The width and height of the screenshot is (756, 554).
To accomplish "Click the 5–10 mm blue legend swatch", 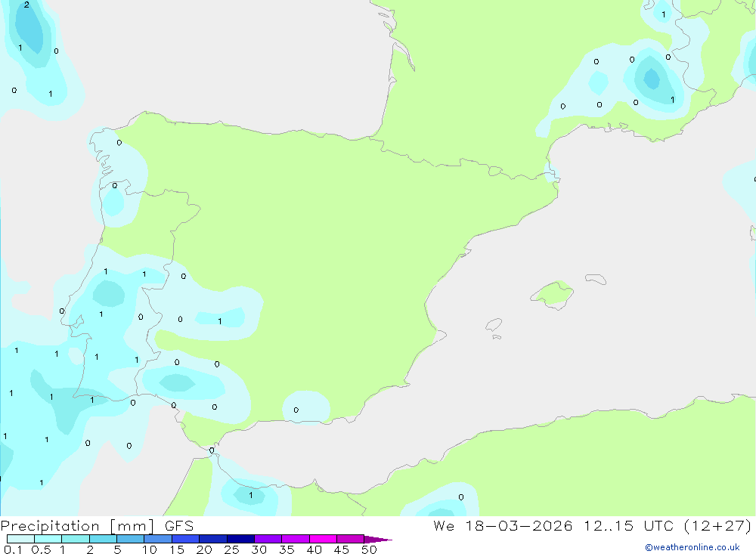I will (x=131, y=539).
